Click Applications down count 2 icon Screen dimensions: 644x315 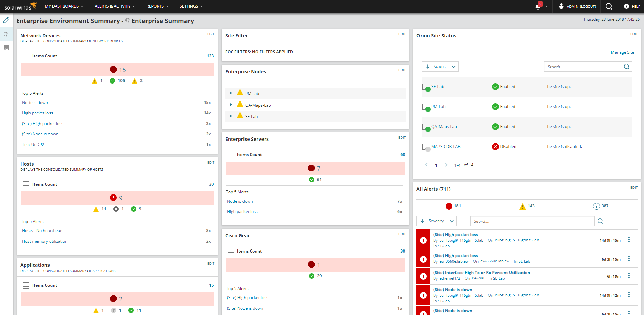coord(113,299)
